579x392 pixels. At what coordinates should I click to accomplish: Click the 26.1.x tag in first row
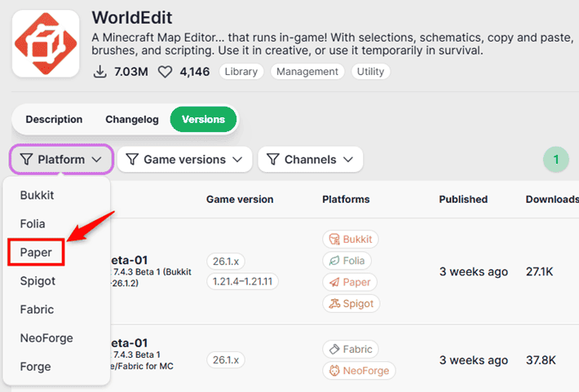(x=226, y=262)
